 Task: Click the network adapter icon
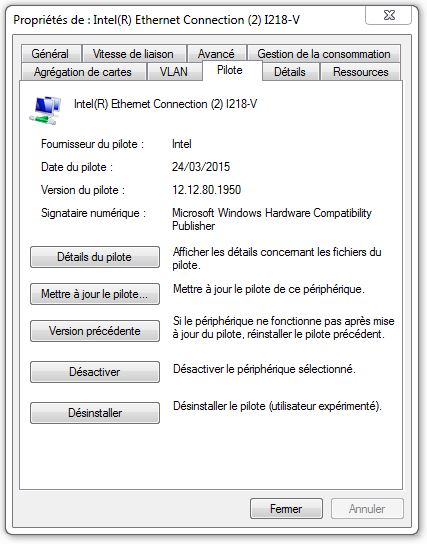(45, 110)
